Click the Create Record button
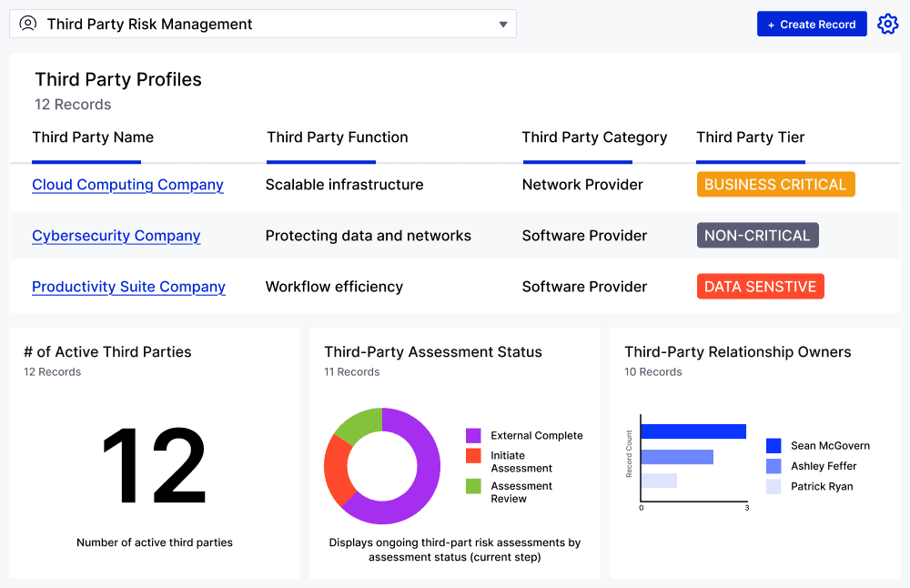The image size is (910, 588). click(x=811, y=25)
